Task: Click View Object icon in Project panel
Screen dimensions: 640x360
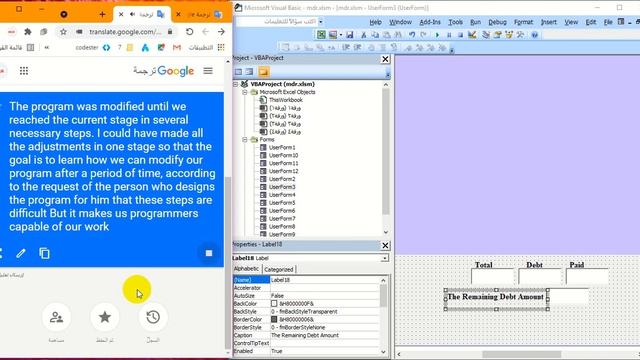Action: (249, 72)
